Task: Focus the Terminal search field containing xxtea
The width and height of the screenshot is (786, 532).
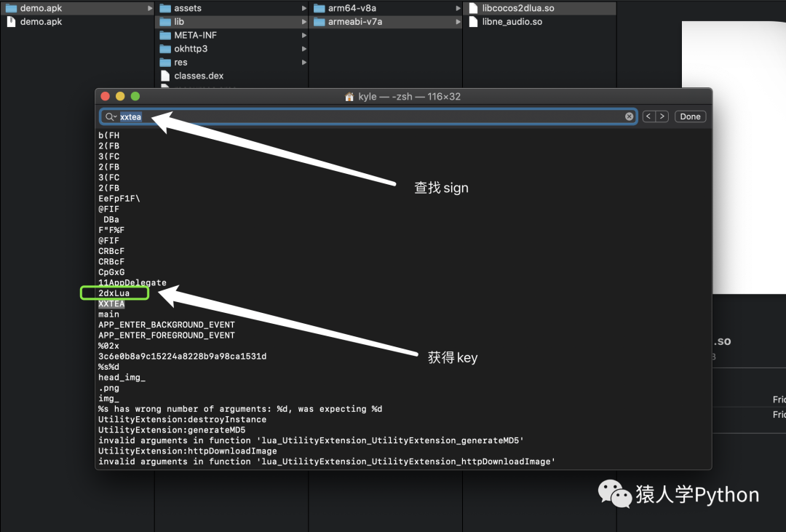Action: pyautogui.click(x=368, y=117)
